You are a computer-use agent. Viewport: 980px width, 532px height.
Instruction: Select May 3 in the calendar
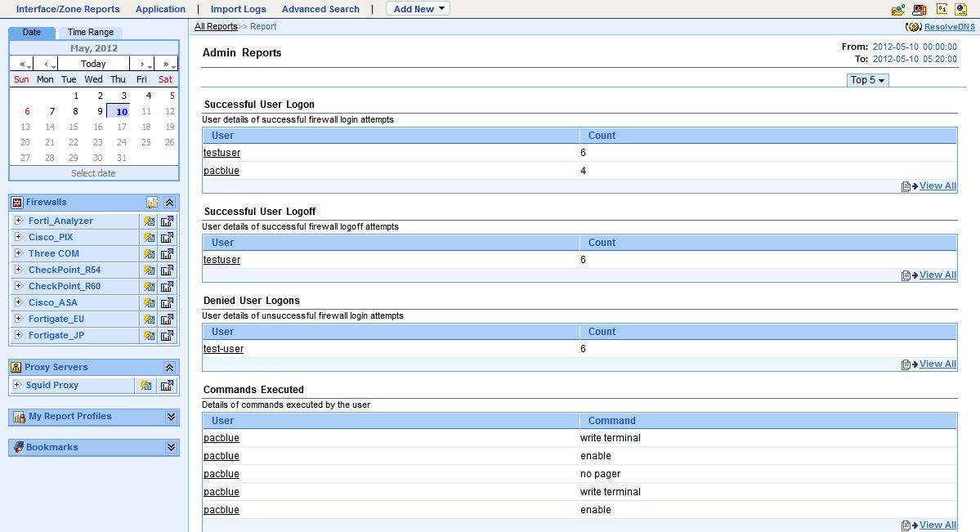pyautogui.click(x=123, y=96)
